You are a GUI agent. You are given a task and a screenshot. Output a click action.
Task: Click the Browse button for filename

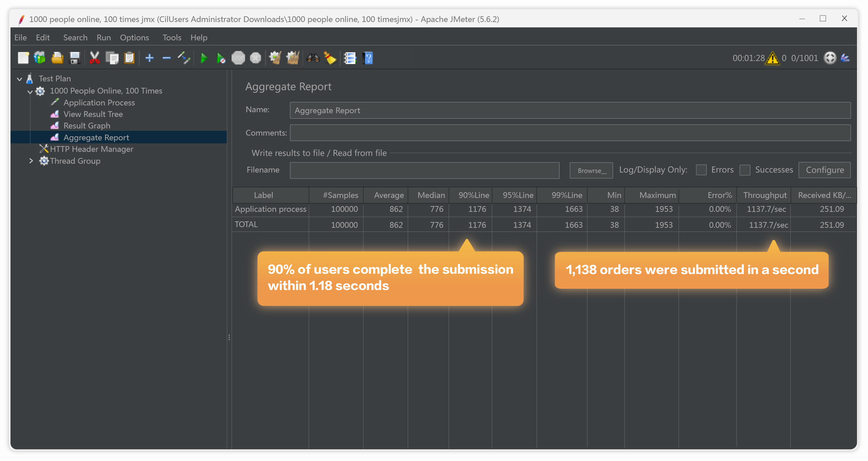[x=591, y=171]
